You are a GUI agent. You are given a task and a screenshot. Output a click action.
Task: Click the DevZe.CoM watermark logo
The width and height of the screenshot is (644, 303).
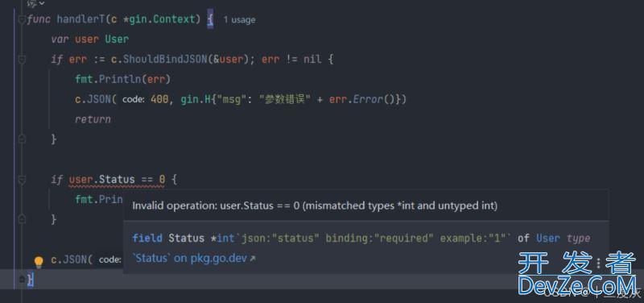576,273
